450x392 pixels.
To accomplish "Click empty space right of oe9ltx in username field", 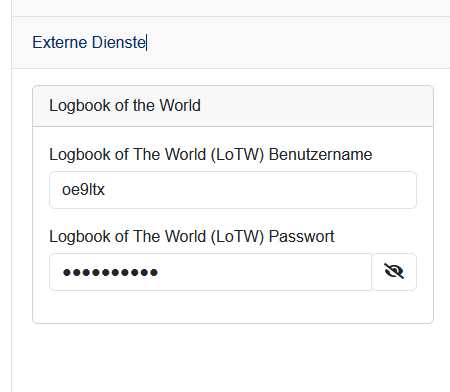I will click(260, 190).
